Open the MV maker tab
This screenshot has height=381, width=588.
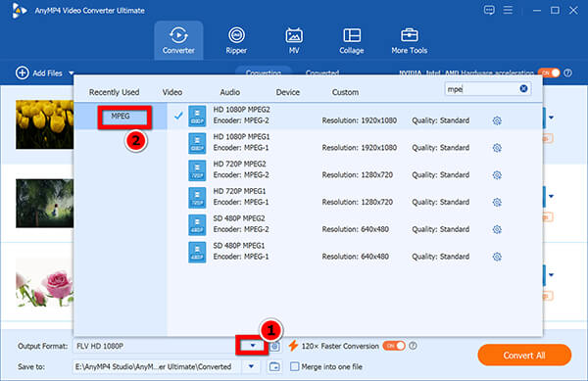(x=294, y=40)
